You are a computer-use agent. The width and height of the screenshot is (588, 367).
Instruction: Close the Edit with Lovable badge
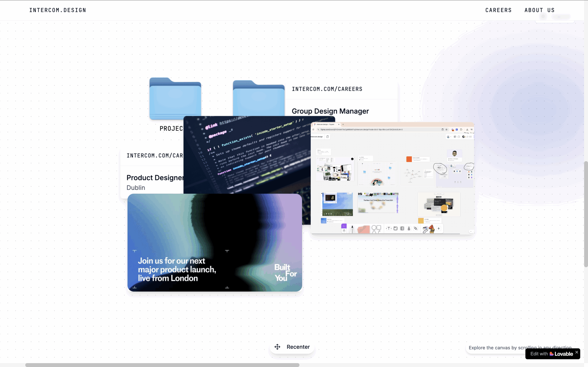577,352
